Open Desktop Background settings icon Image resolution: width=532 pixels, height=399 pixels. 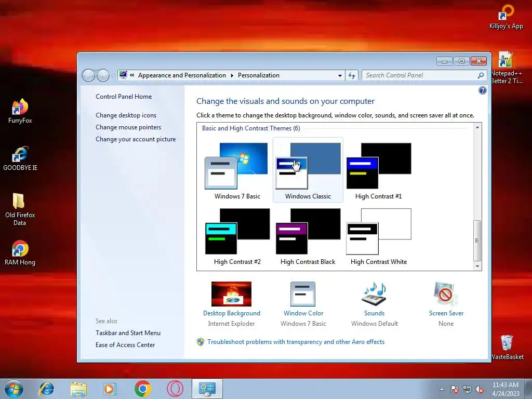(231, 294)
